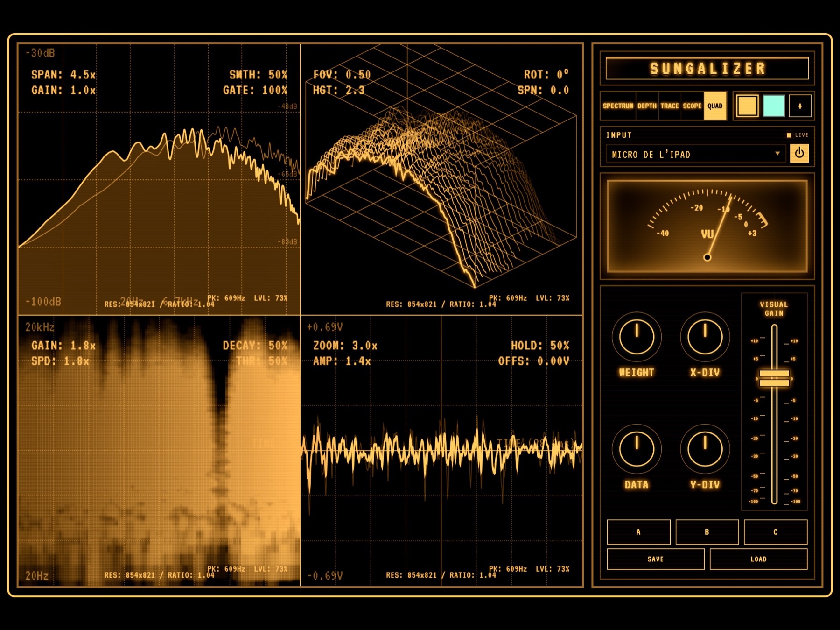Image resolution: width=840 pixels, height=630 pixels.
Task: Click the spectrum analyzer curve view
Action: pyautogui.click(x=159, y=180)
